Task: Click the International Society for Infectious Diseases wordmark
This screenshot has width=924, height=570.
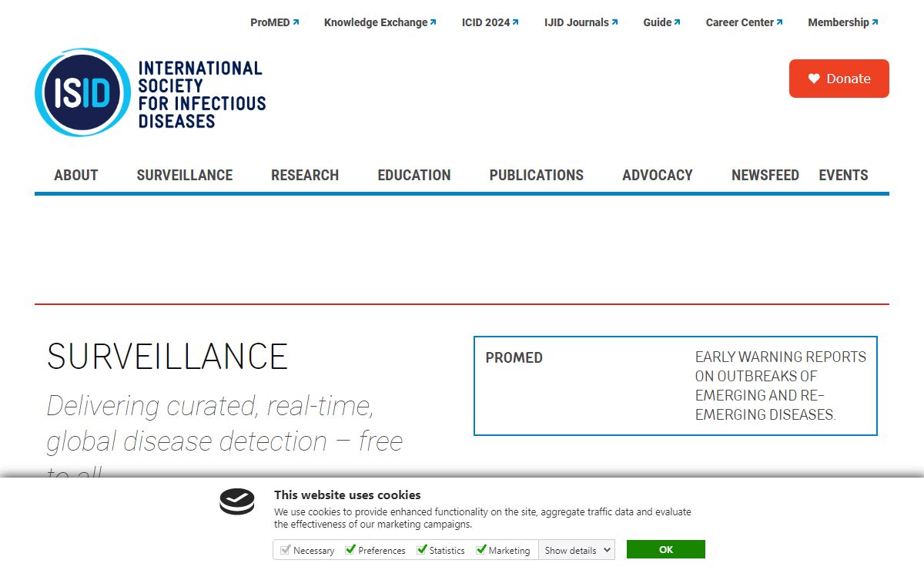Action: tap(202, 94)
